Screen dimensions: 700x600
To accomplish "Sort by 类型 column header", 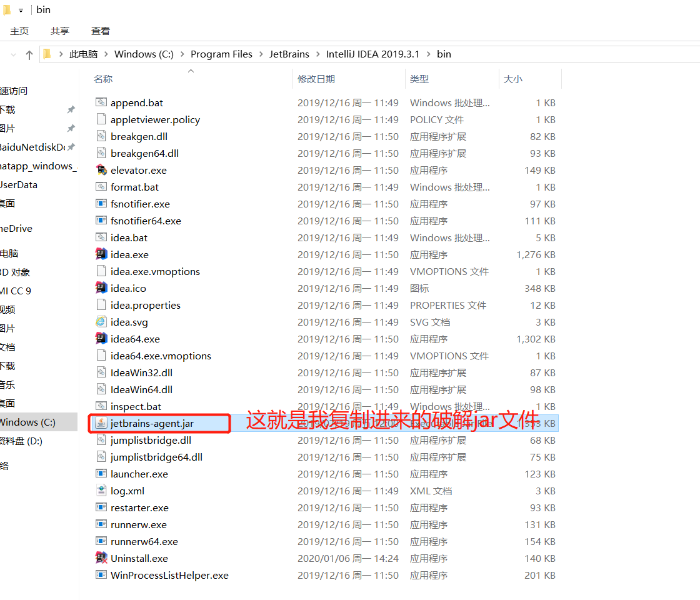I will 419,79.
